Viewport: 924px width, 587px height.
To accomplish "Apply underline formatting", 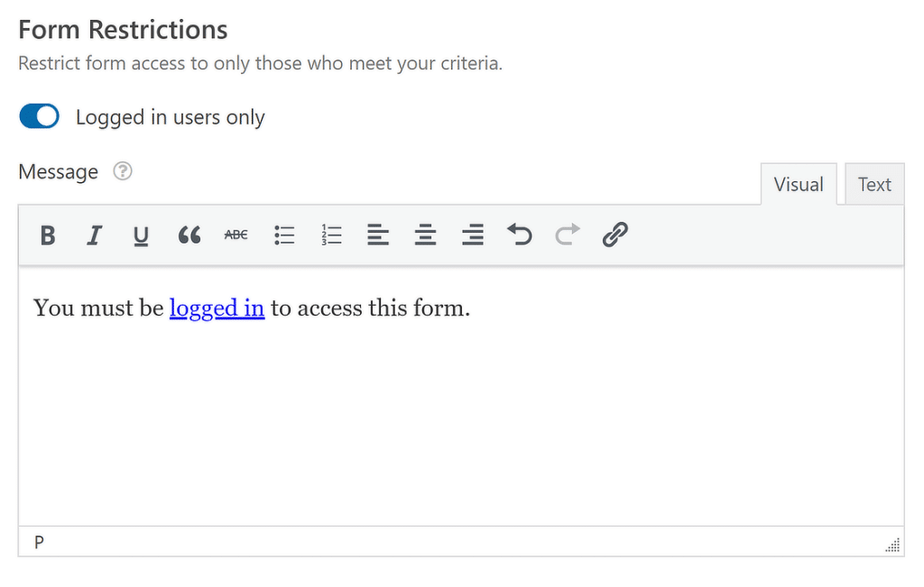I will [x=141, y=235].
